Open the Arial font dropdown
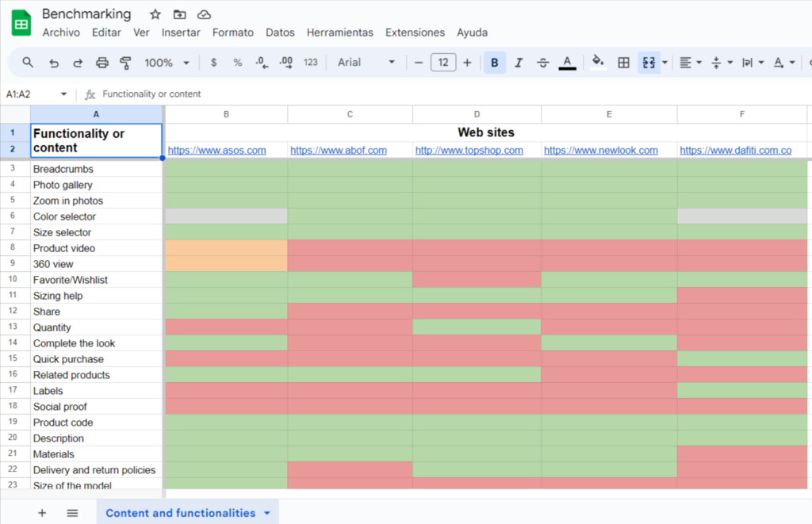Screen dimensions: 812x524 point(366,63)
